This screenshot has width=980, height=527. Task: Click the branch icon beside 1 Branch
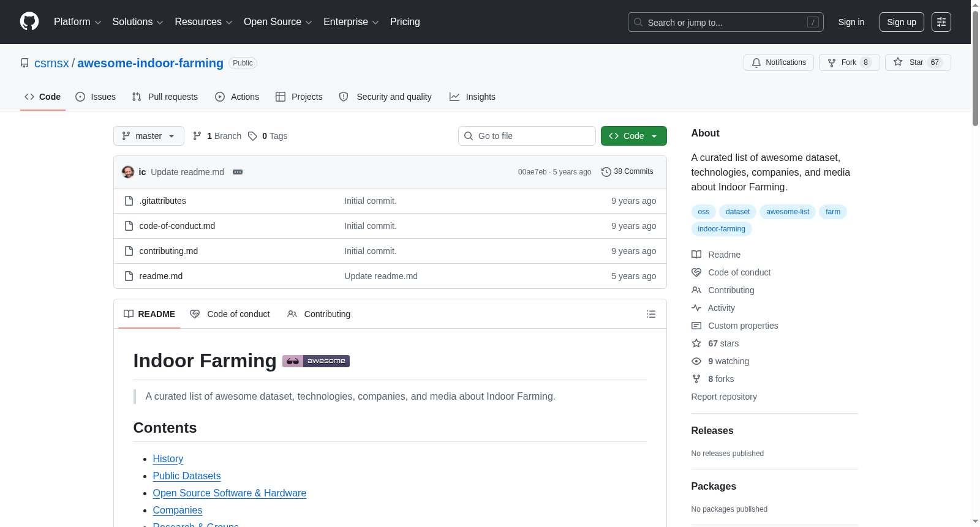(x=197, y=136)
